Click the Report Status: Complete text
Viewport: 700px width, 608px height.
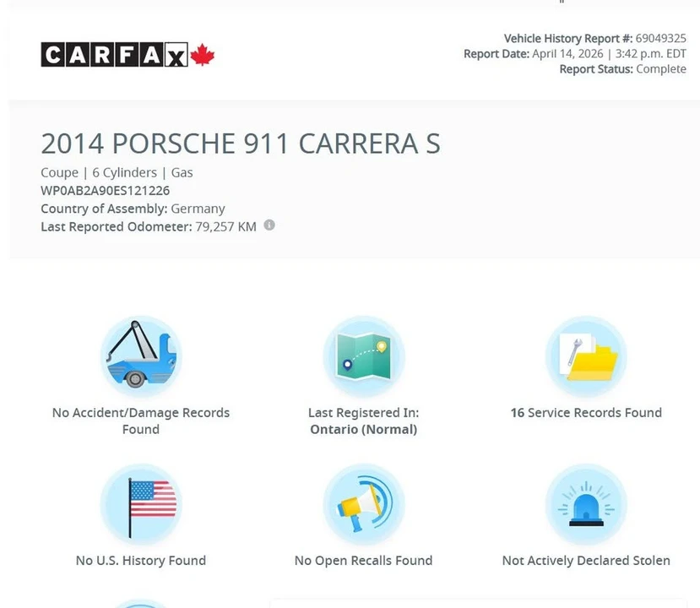click(x=623, y=69)
